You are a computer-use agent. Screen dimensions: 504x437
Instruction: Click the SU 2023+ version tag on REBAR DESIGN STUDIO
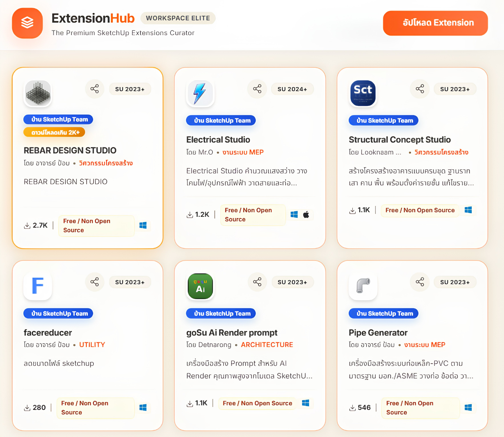click(130, 89)
